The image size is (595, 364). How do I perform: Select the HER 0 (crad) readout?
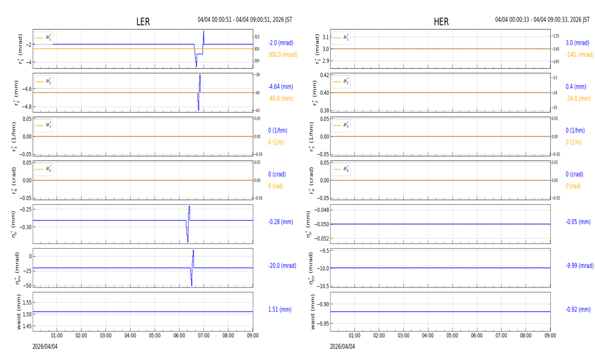pos(574,174)
